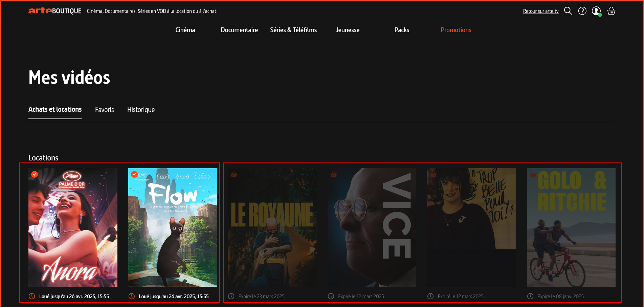The height and width of the screenshot is (307, 644).
Task: Open the help question mark icon
Action: (582, 11)
